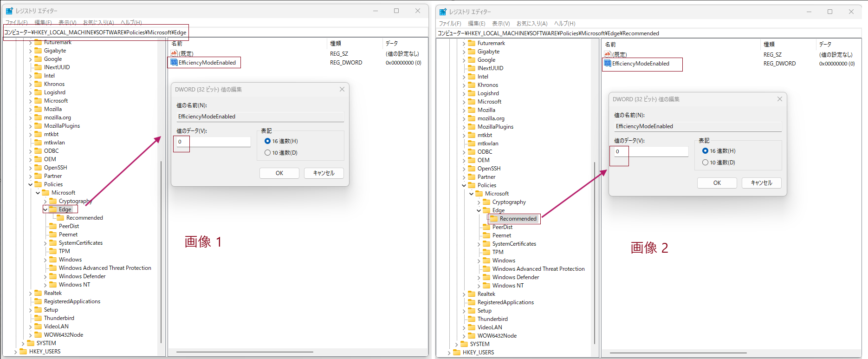Screen dimensions: 868x359
Task: Choose 10 進数(D) radio in right dialog
Action: 705,163
